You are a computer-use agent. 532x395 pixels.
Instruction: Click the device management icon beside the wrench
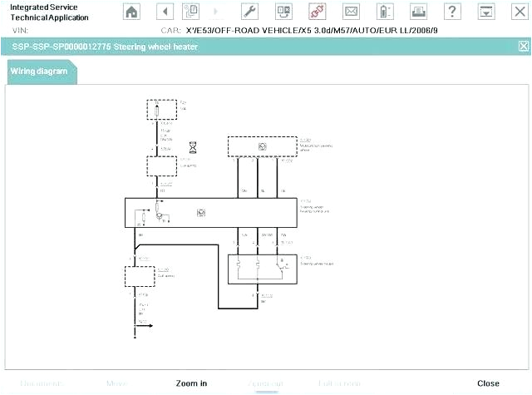[283, 12]
